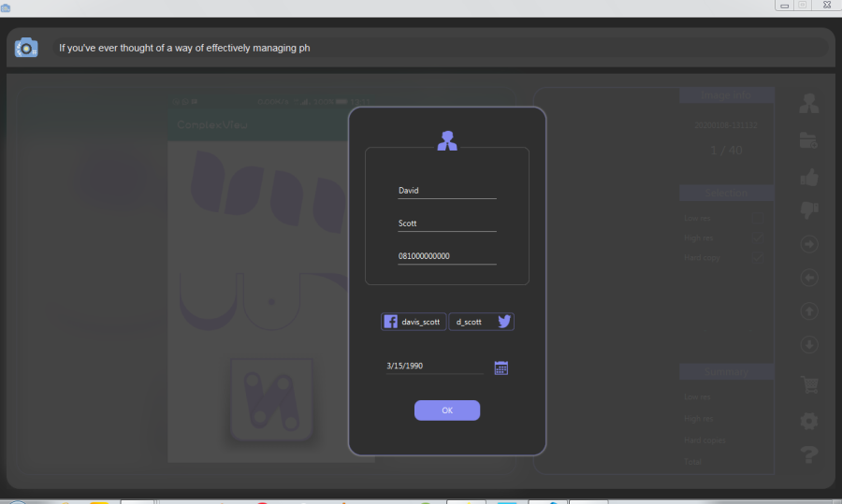Open the calendar date picker icon
The width and height of the screenshot is (842, 504).
coord(501,367)
